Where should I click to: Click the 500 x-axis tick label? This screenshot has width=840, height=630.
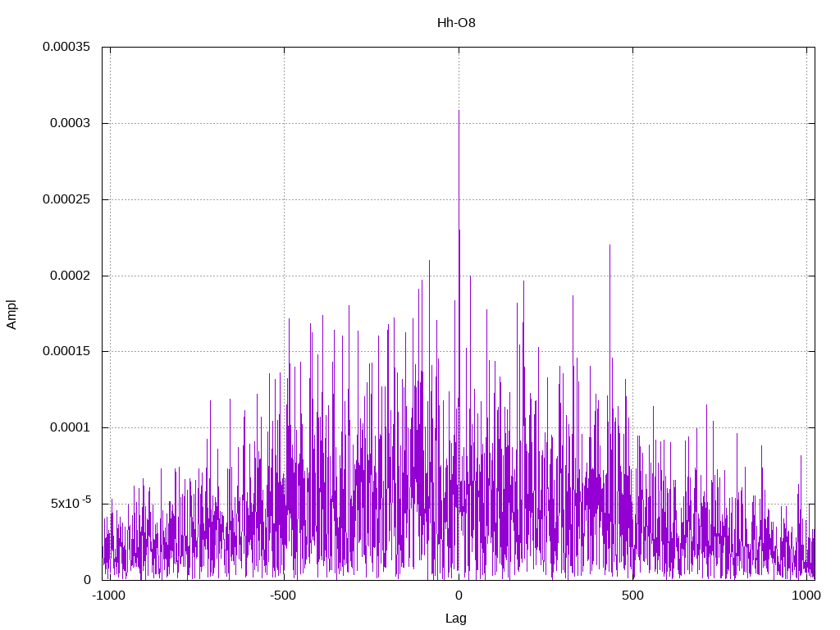(x=632, y=596)
